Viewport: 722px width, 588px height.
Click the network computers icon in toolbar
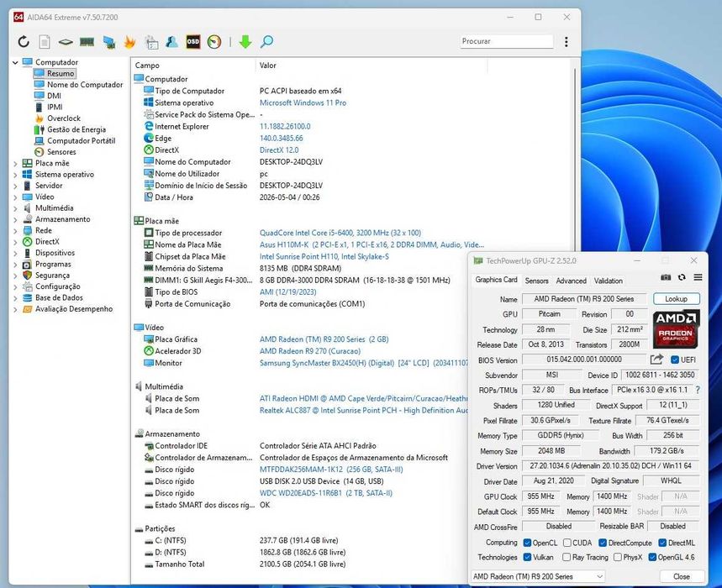(x=109, y=42)
